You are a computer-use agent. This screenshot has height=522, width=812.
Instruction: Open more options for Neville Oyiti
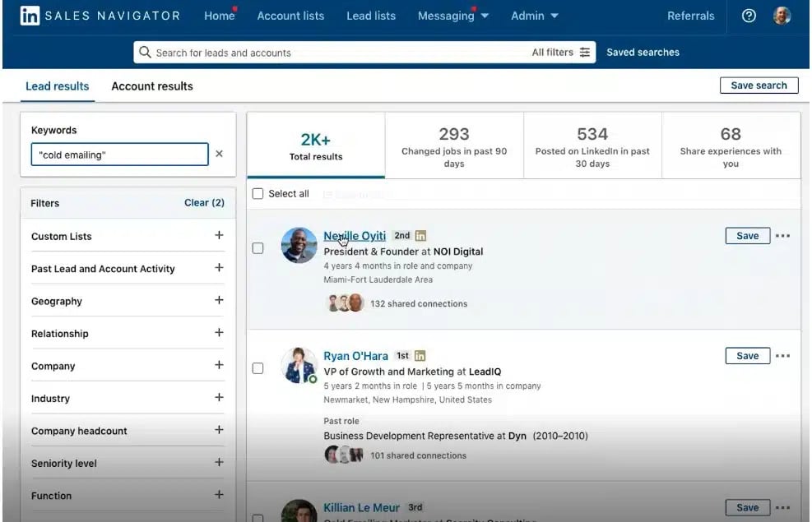[782, 235]
